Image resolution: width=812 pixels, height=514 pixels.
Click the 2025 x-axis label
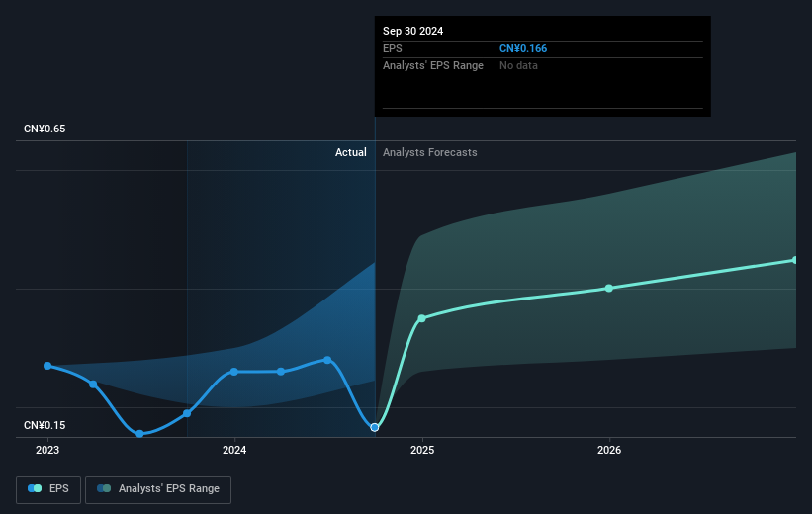coord(422,451)
